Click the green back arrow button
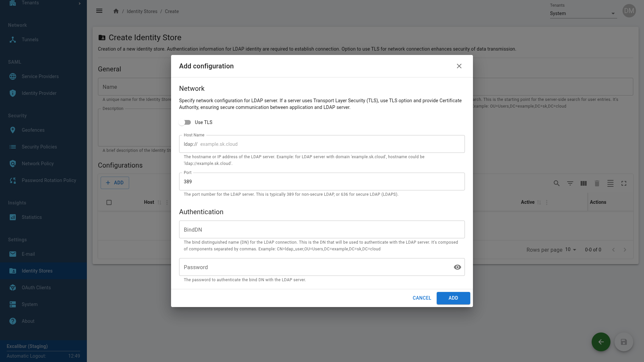This screenshot has height=362, width=644. coord(601,342)
